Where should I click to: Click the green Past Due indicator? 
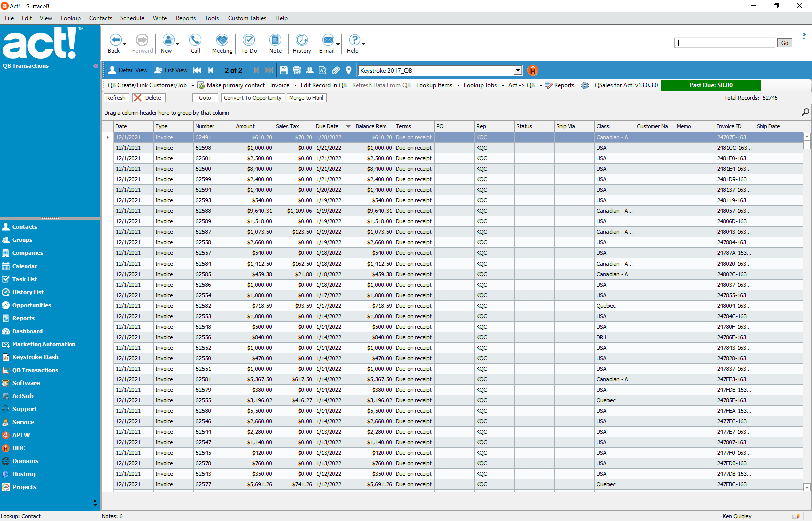(x=711, y=85)
